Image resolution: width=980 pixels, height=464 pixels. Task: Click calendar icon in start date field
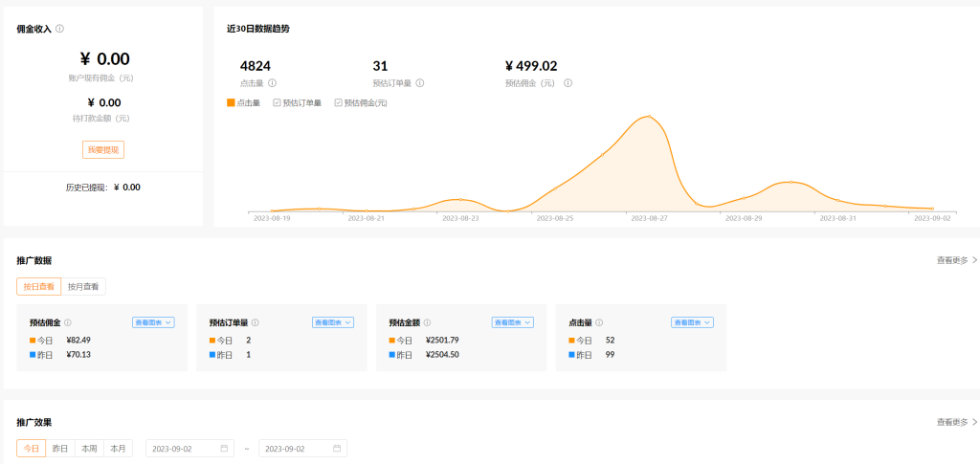click(x=224, y=449)
